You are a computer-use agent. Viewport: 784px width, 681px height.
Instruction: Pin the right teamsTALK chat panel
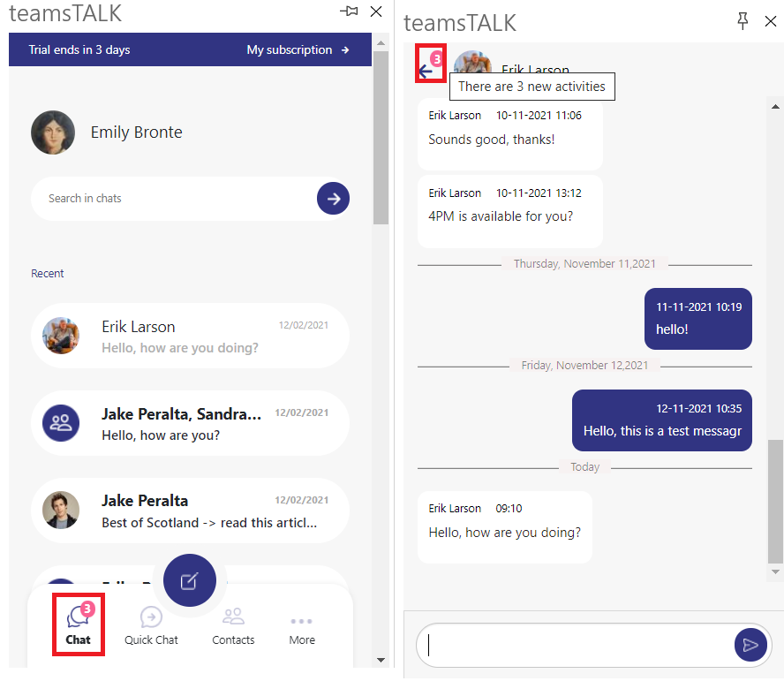(743, 21)
